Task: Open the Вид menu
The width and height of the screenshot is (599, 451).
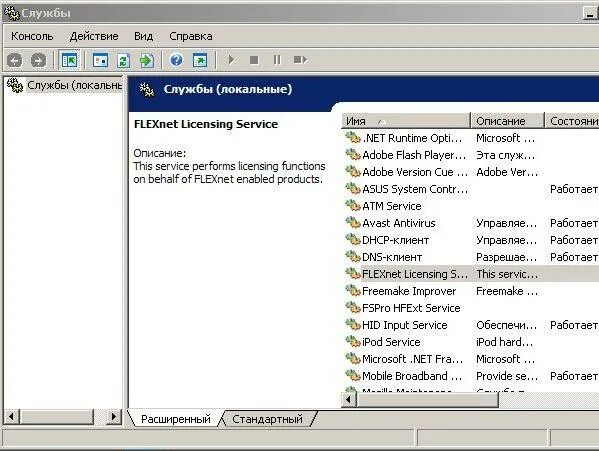Action: (x=144, y=36)
